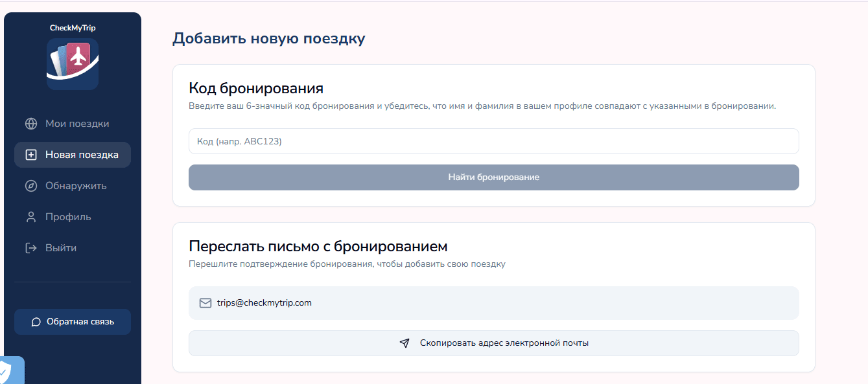Choose Выйти to log out
Viewport: 868px width, 384px height.
tap(73, 248)
